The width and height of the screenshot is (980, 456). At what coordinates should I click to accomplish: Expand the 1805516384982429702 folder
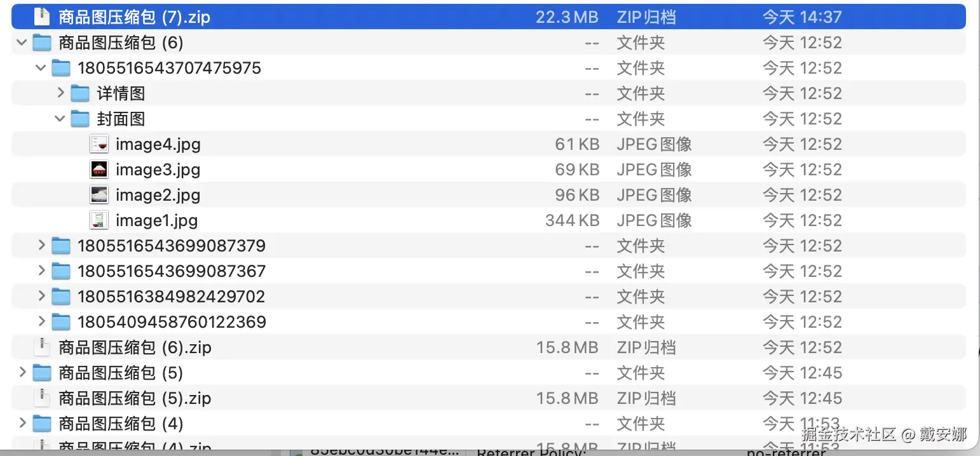coord(42,296)
